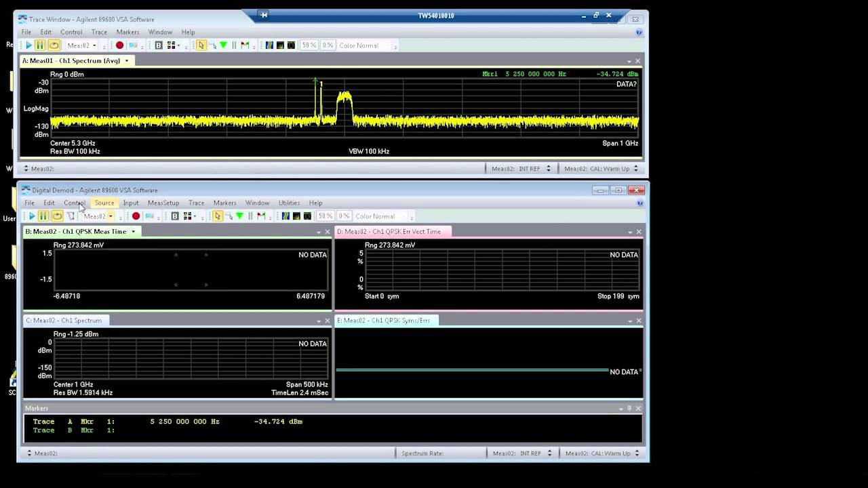The width and height of the screenshot is (868, 488).
Task: Click Color Normal in Trace Window toolbar
Action: tap(359, 45)
